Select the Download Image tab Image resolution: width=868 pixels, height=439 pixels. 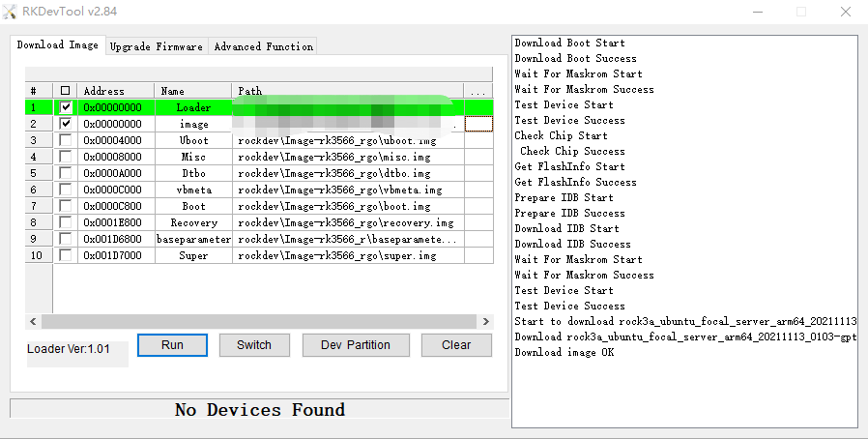click(x=58, y=45)
